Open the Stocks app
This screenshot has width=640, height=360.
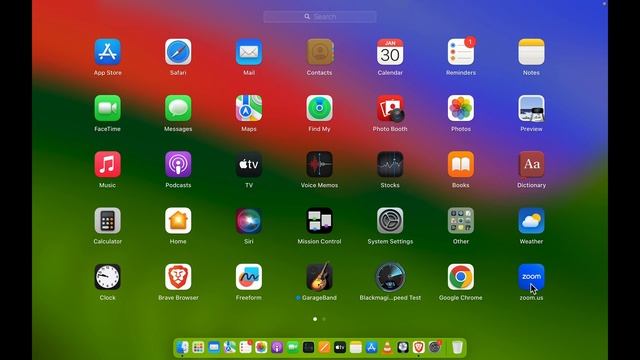pyautogui.click(x=390, y=164)
